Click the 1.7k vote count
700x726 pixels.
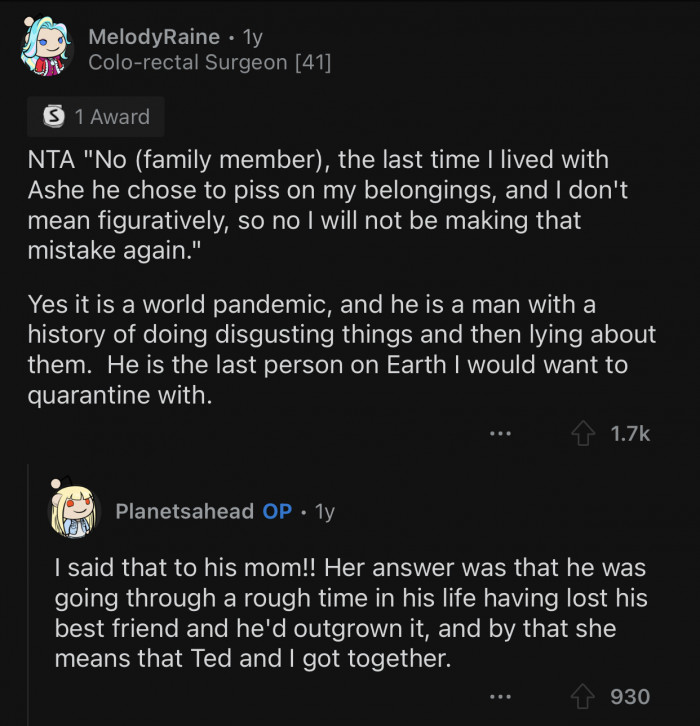point(630,433)
